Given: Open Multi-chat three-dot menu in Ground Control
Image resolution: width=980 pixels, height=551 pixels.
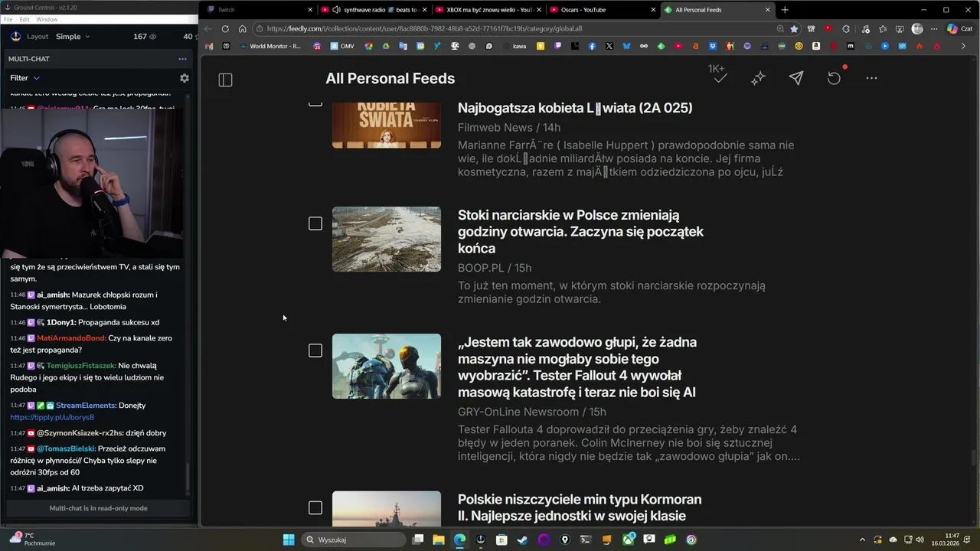Looking at the screenshot, I should [182, 59].
